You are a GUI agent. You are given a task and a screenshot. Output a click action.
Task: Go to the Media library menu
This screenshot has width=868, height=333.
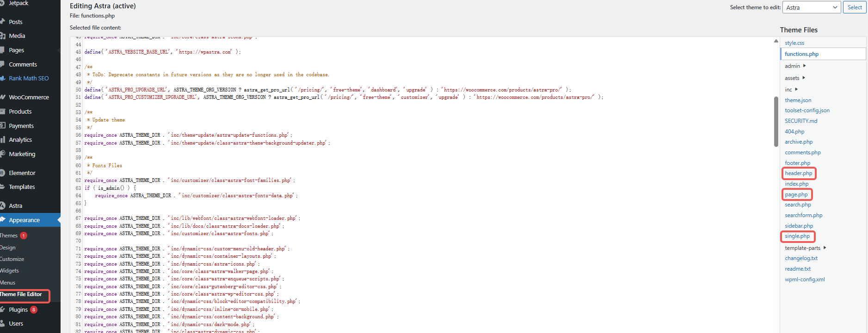(x=17, y=36)
